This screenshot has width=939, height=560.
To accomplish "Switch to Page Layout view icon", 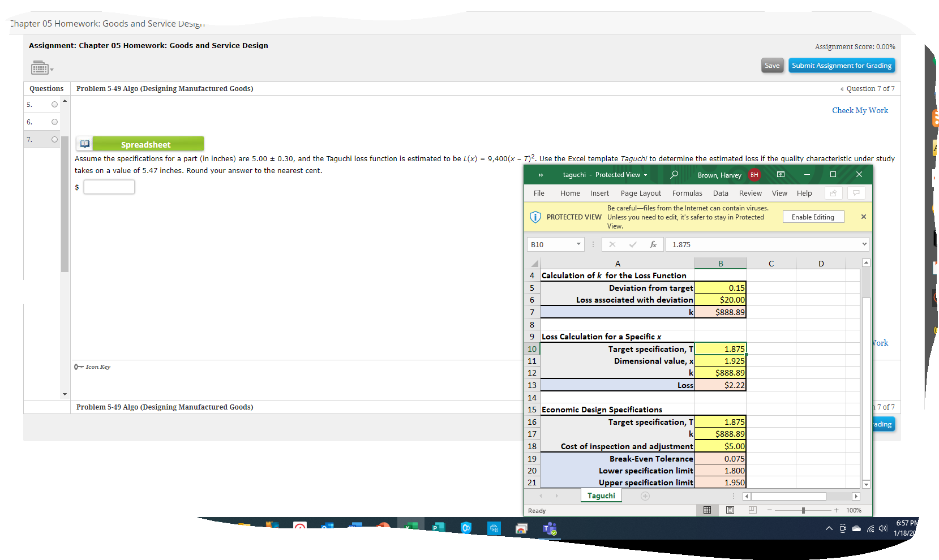I will point(730,510).
